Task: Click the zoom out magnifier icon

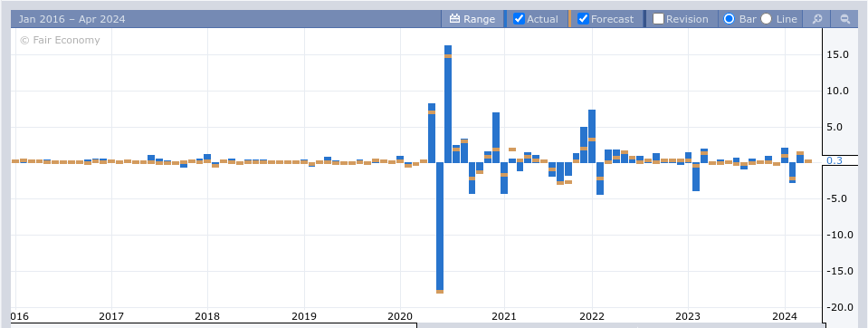Action: [844, 19]
